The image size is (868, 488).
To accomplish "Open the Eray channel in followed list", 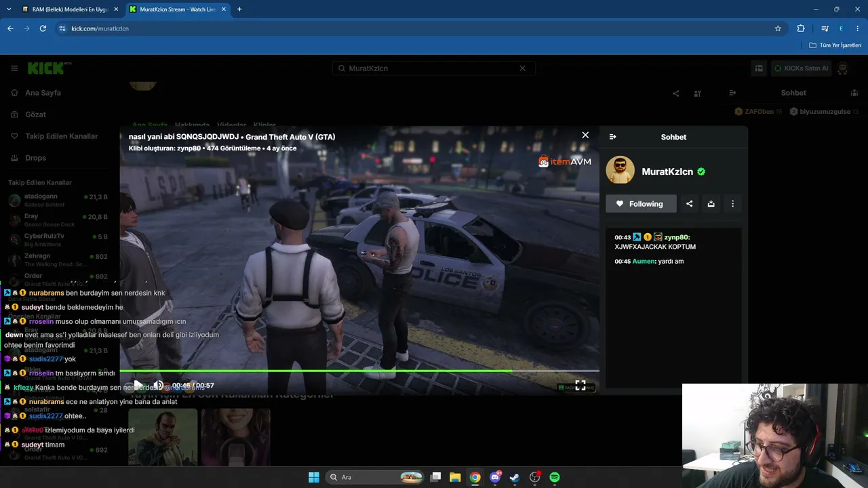I will pyautogui.click(x=58, y=220).
